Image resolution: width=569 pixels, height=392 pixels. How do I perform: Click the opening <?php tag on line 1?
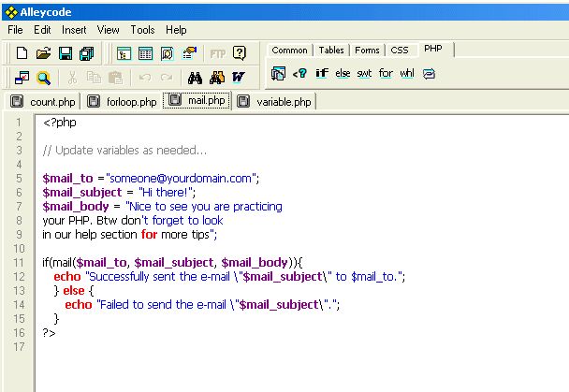(60, 123)
